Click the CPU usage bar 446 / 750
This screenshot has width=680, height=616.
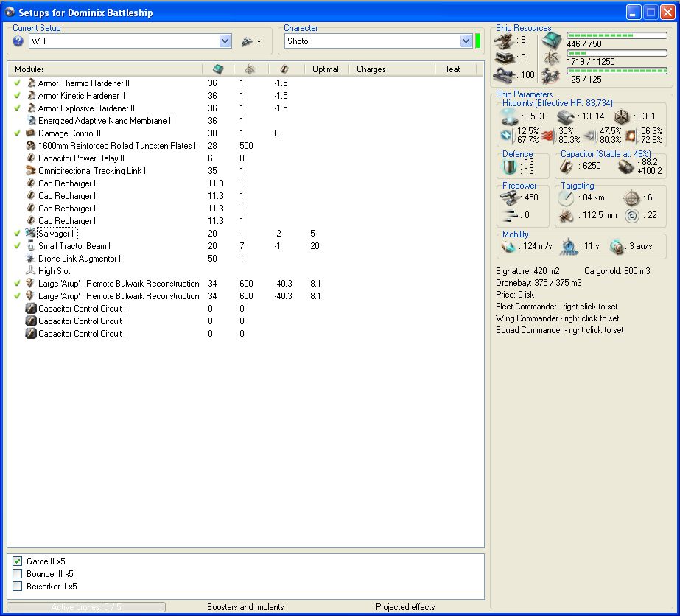point(617,35)
